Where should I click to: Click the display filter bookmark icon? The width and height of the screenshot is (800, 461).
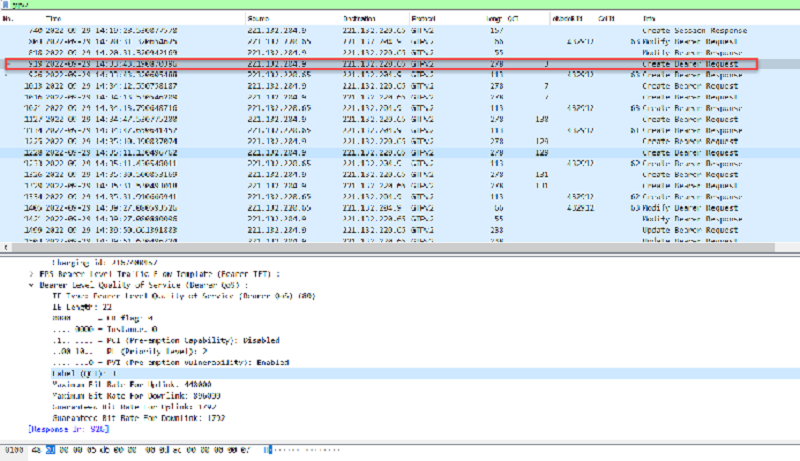point(6,4)
